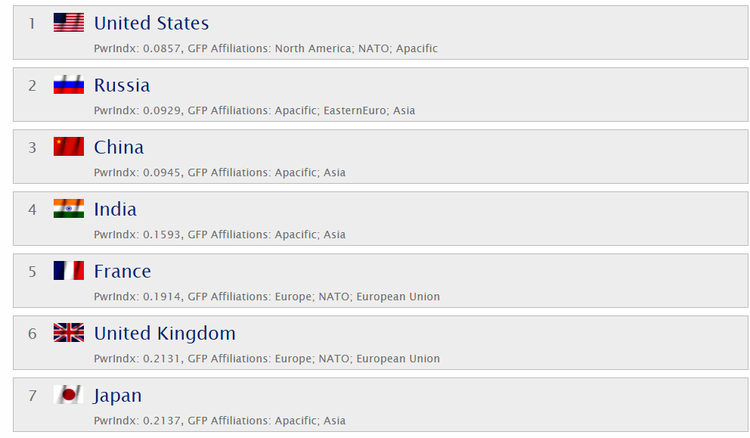Click the United Kingdom flag icon
Image resolution: width=750 pixels, height=438 pixels.
click(68, 333)
